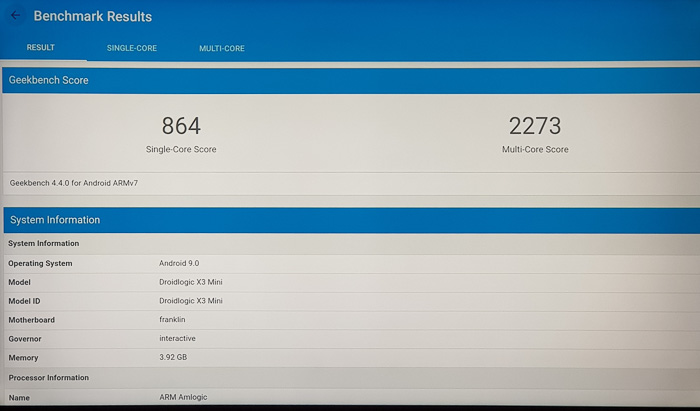Click the blue System Information header bar
Viewport: 700px width, 411px height.
pos(352,220)
